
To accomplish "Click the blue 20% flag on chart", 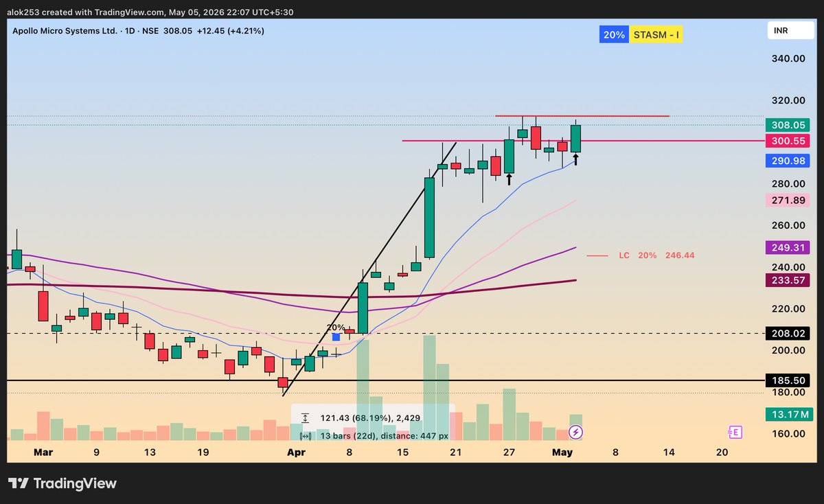I will tap(336, 337).
